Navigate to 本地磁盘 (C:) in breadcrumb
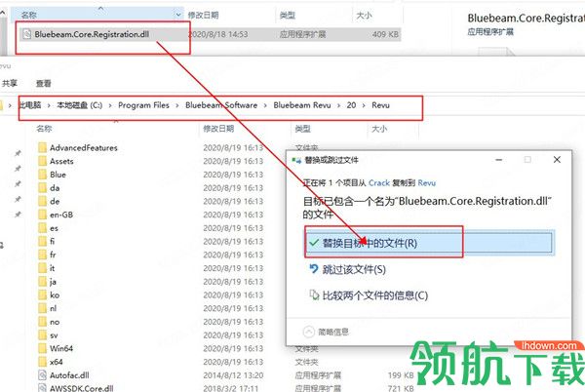This screenshot has height=392, width=585. 80,105
